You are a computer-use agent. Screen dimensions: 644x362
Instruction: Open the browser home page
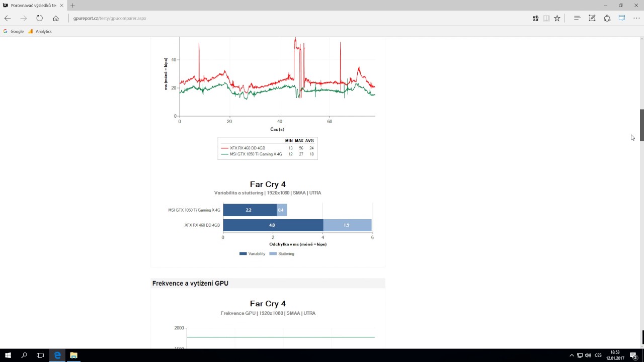55,18
